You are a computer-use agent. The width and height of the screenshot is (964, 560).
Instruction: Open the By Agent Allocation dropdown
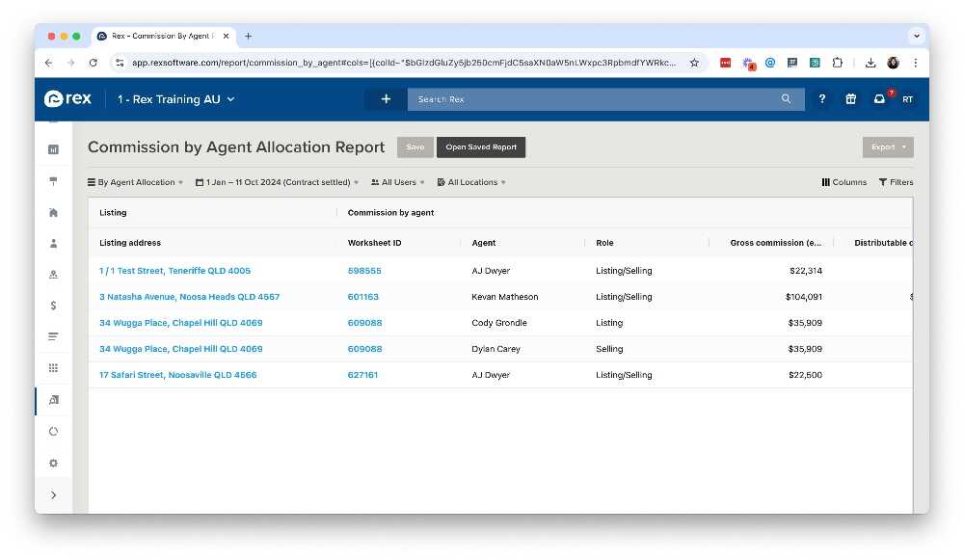136,182
